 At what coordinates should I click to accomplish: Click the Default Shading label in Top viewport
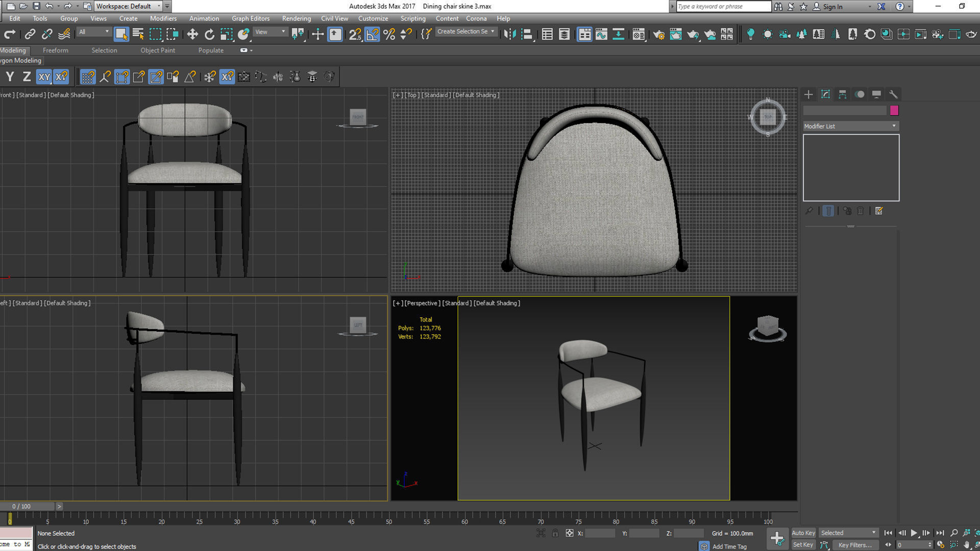(476, 95)
